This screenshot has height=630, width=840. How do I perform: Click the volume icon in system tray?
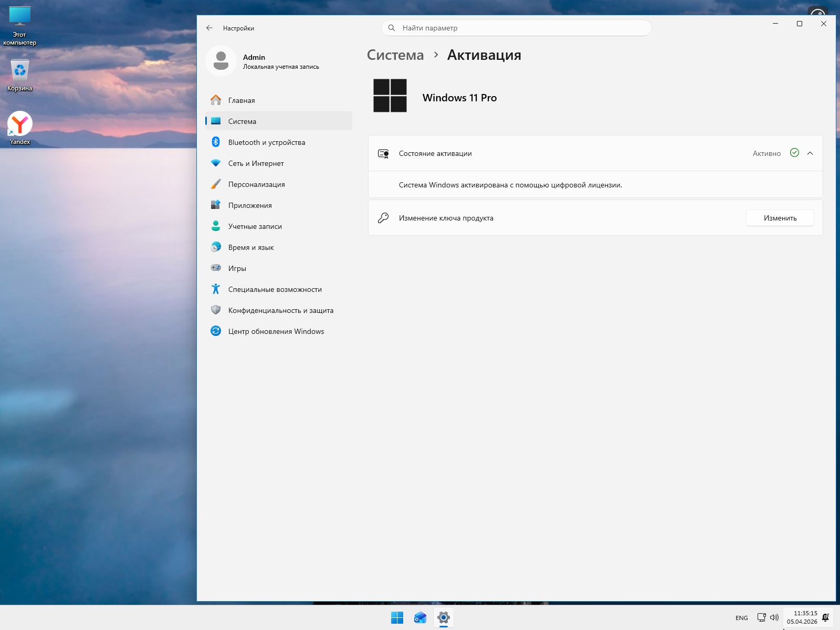click(774, 618)
